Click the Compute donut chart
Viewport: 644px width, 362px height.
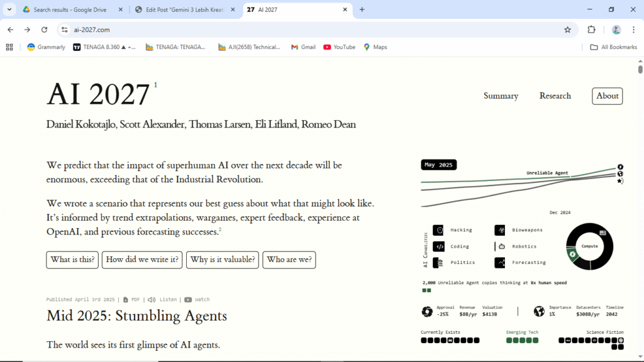click(589, 246)
